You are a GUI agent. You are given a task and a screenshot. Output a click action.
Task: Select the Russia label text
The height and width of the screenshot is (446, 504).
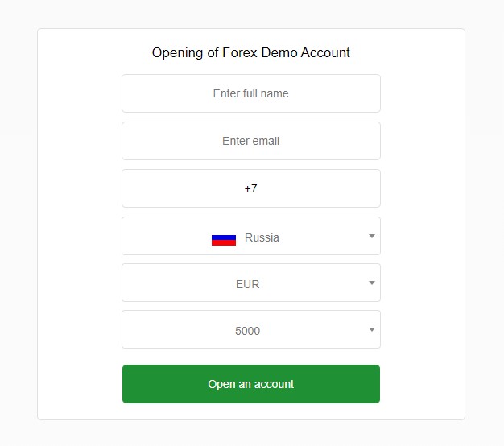[x=262, y=237]
